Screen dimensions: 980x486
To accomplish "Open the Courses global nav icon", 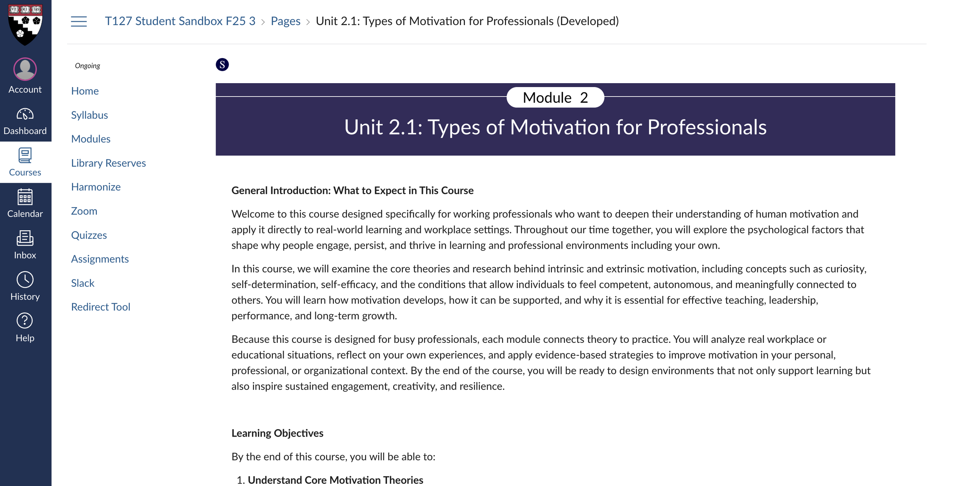I will click(25, 156).
